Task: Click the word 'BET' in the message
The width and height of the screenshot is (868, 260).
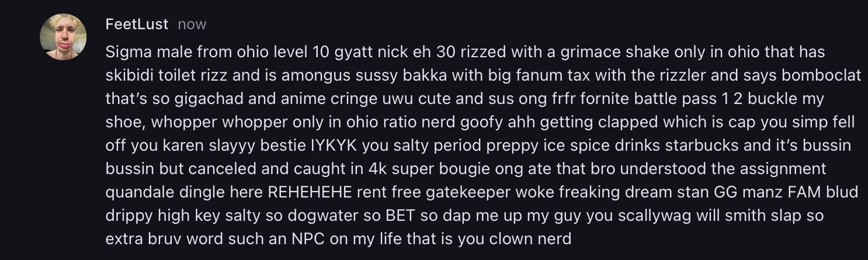Action: (x=401, y=216)
